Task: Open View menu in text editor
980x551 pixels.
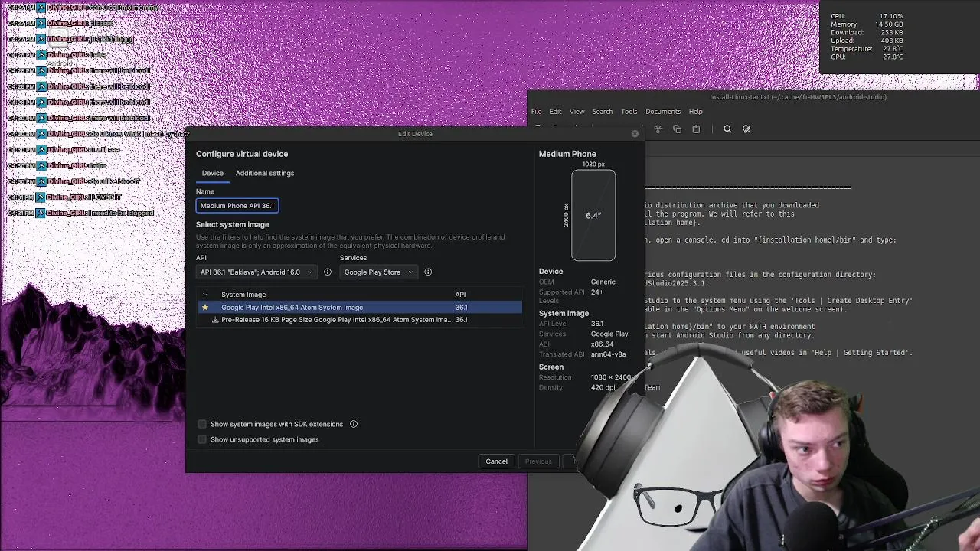Action: point(577,112)
